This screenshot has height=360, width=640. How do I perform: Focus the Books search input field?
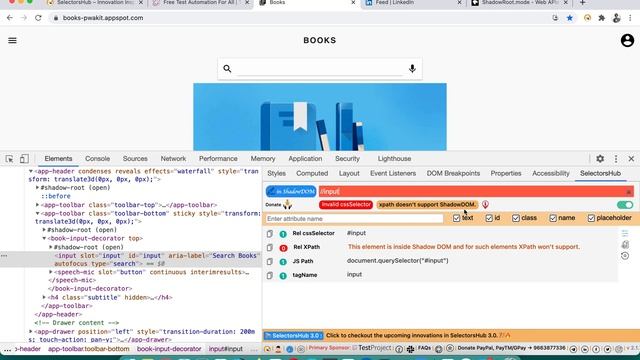coord(320,69)
